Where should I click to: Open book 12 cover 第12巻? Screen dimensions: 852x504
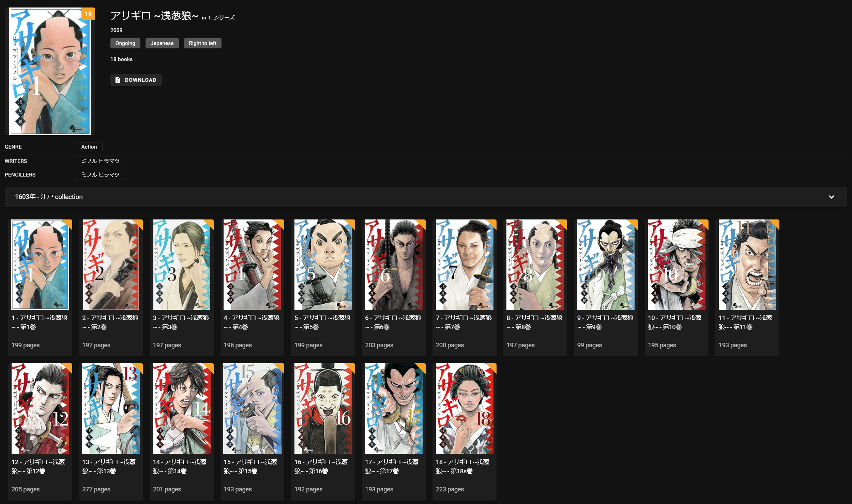coord(40,409)
